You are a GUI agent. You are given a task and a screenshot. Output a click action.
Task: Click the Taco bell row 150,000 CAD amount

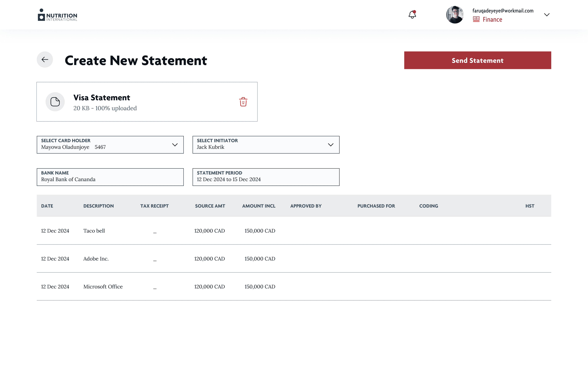[x=260, y=231]
